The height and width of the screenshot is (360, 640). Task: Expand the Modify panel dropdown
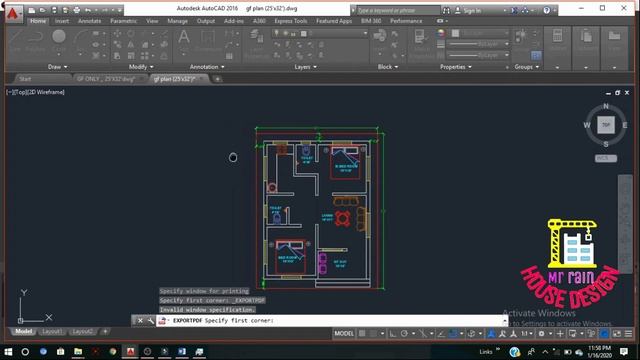[x=141, y=67]
